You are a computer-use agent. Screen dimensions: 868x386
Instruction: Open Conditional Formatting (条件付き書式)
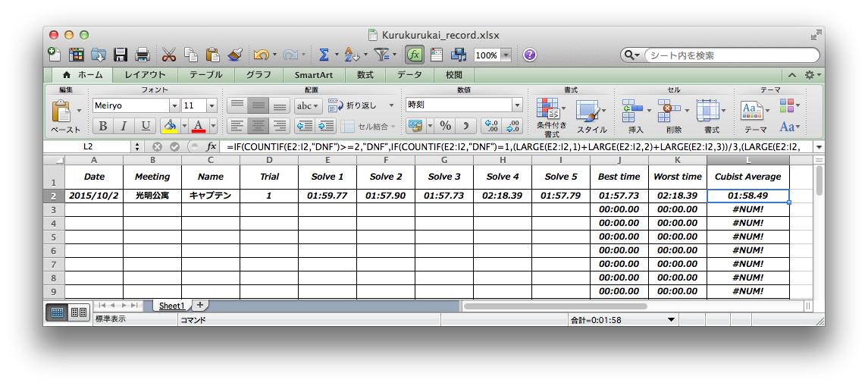click(x=551, y=116)
